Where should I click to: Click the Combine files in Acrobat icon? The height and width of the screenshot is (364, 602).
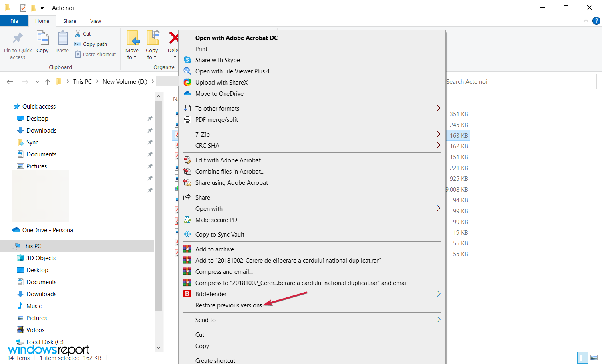[187, 172]
